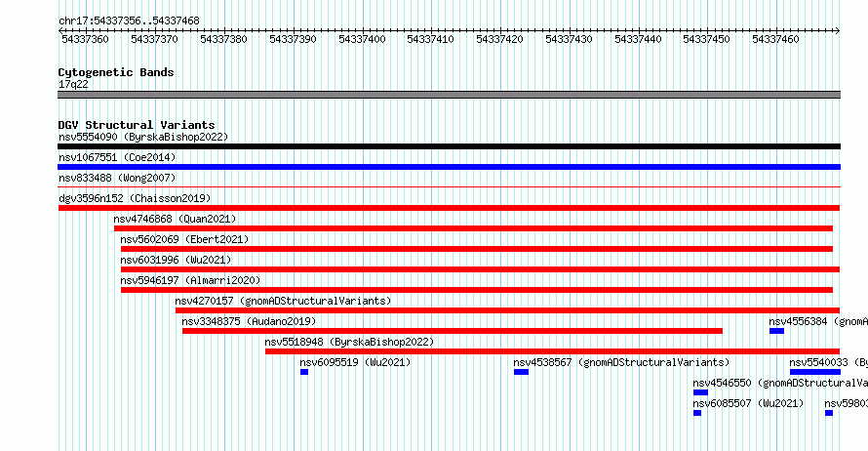Click the 17q22 cytogenetic band bar
This screenshot has width=868, height=451.
[449, 95]
